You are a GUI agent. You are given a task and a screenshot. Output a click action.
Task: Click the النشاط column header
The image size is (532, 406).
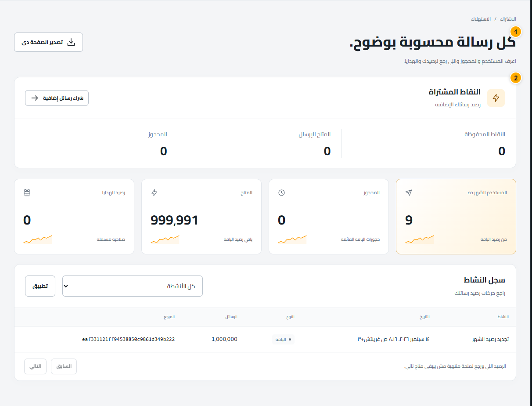pos(503,317)
